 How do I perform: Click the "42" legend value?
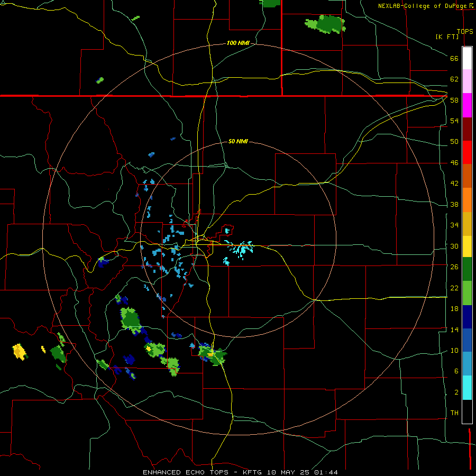click(454, 184)
